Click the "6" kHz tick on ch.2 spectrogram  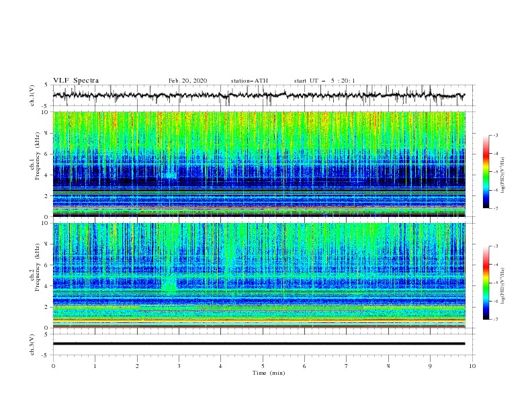coord(47,265)
